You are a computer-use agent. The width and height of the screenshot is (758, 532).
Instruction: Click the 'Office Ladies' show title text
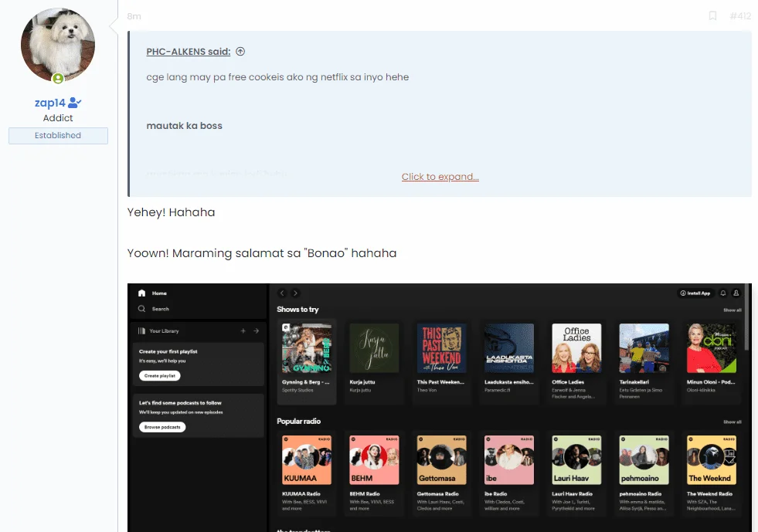point(568,381)
